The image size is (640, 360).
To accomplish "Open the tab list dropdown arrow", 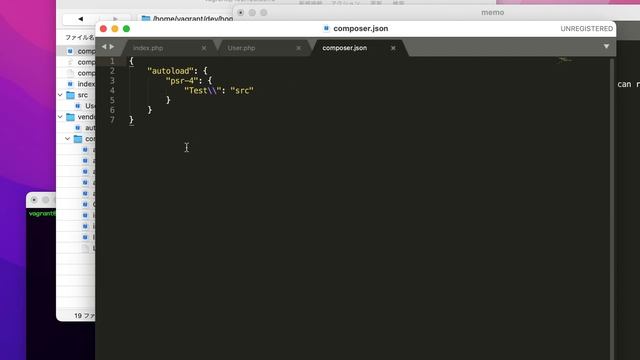I will (606, 47).
